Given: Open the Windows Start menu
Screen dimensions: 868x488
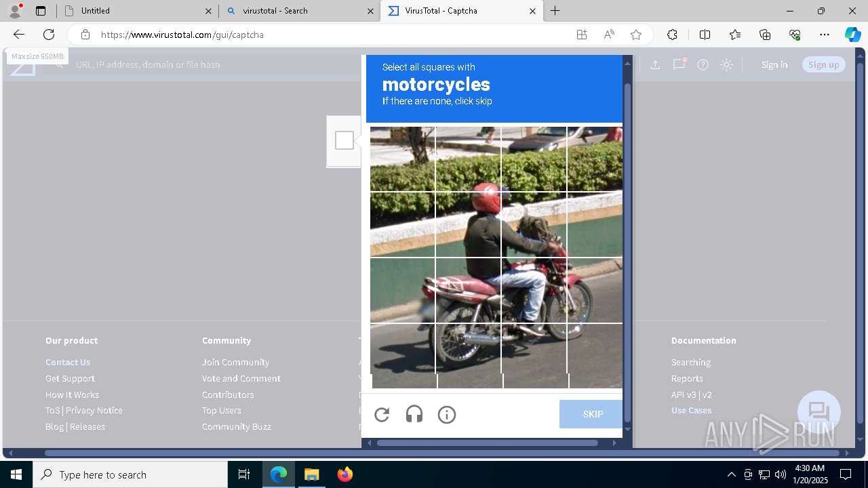Looking at the screenshot, I should click(x=16, y=474).
